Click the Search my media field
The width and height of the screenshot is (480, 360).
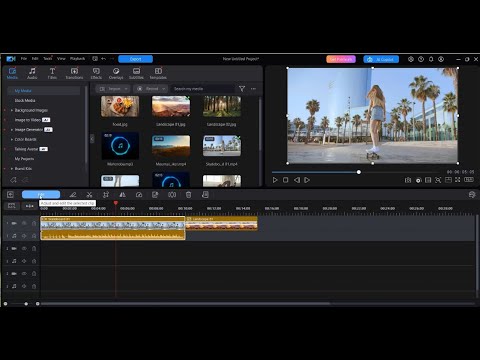[202, 89]
